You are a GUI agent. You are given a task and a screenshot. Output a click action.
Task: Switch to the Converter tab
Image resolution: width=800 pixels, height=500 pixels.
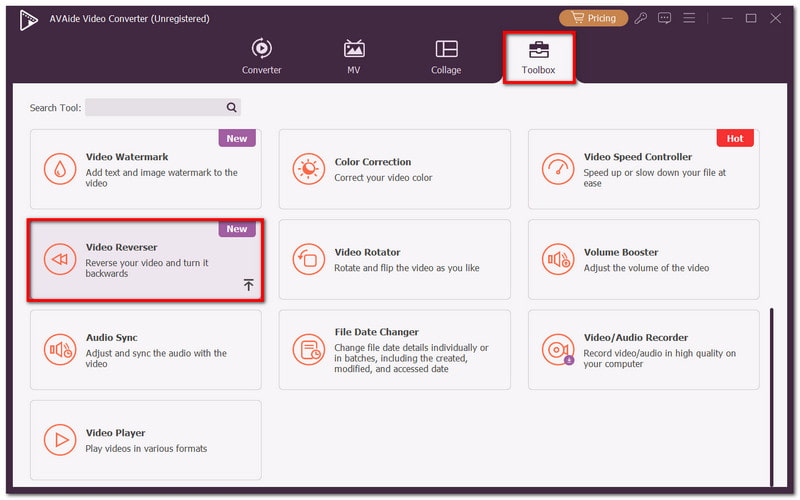coord(262,57)
